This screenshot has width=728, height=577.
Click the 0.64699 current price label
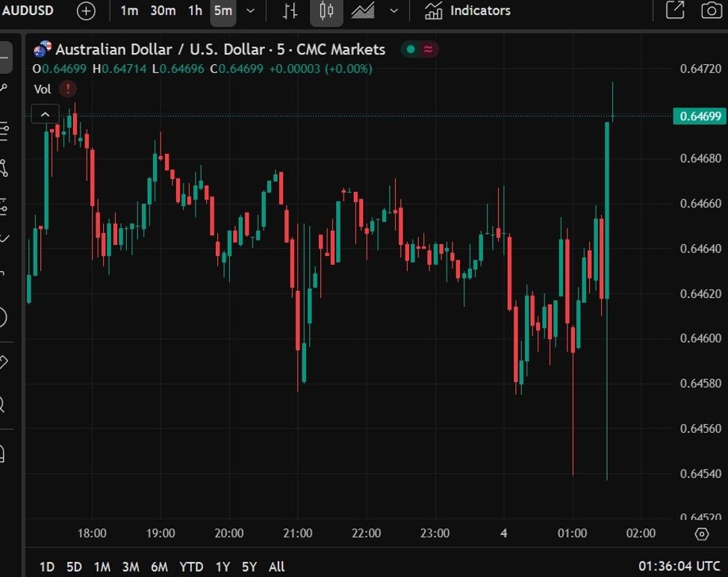tap(700, 116)
